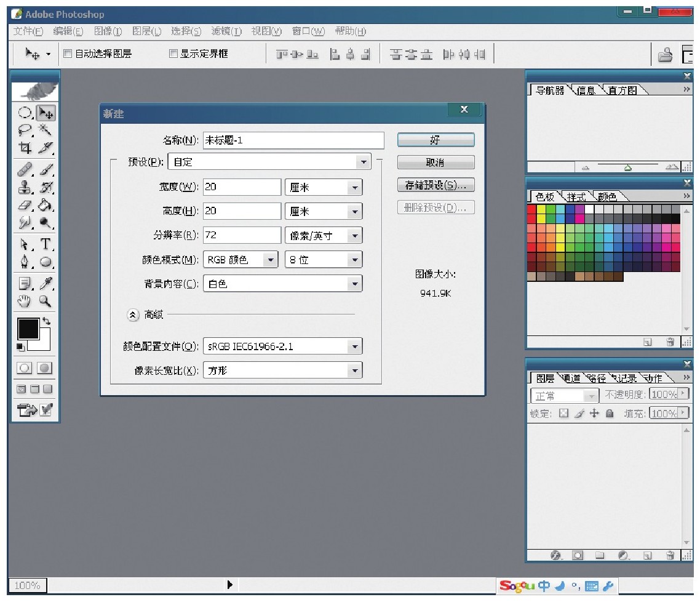Open the 滤镜 menu
This screenshot has height=605, width=700.
pos(226,31)
